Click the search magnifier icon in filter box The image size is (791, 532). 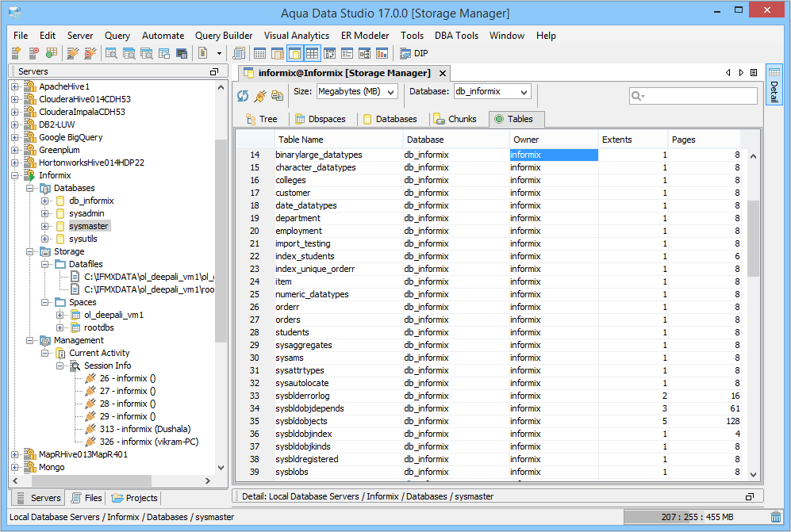(x=638, y=96)
